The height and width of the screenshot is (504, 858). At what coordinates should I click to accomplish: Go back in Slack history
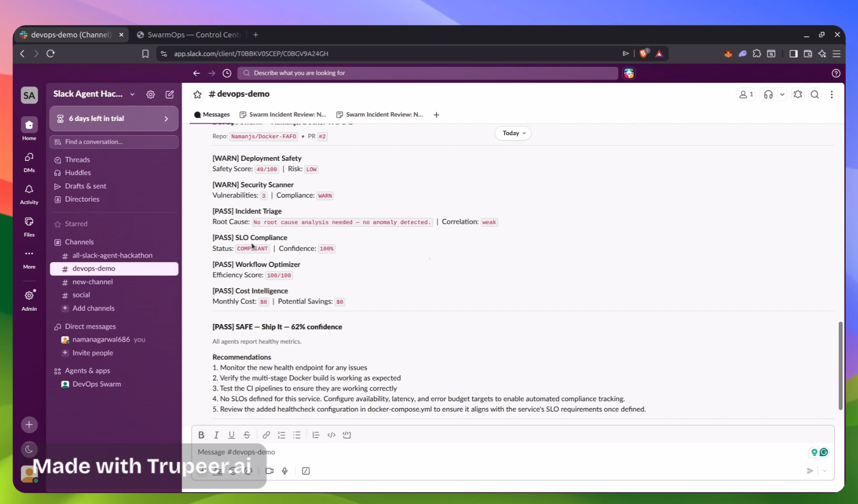(x=197, y=73)
